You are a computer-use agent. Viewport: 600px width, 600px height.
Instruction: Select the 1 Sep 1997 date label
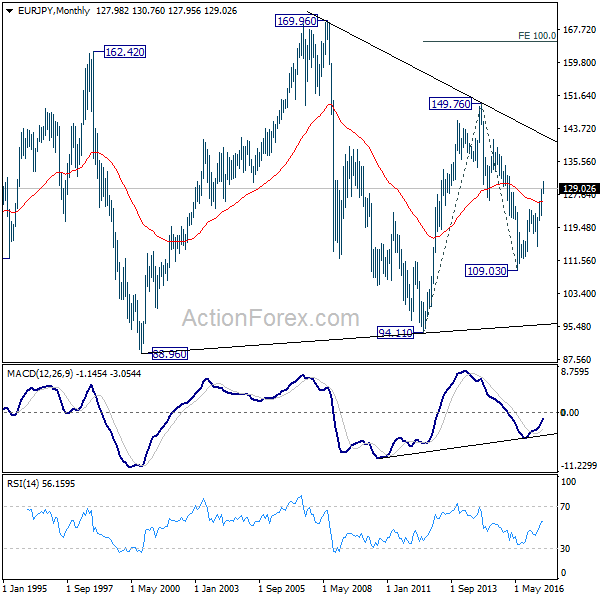pos(90,589)
